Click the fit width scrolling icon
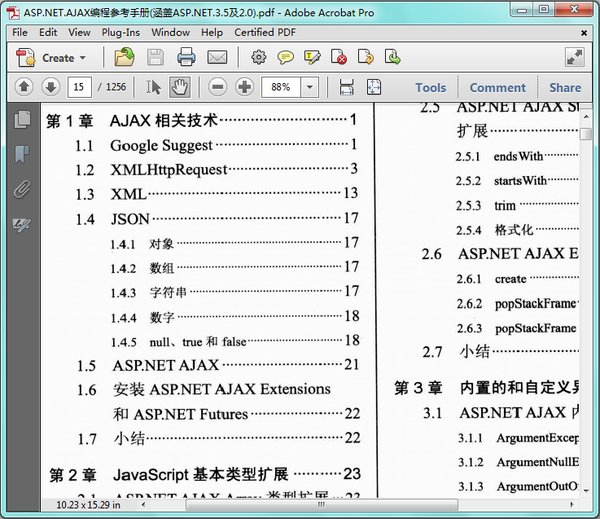The height and width of the screenshot is (519, 600). coord(346,87)
